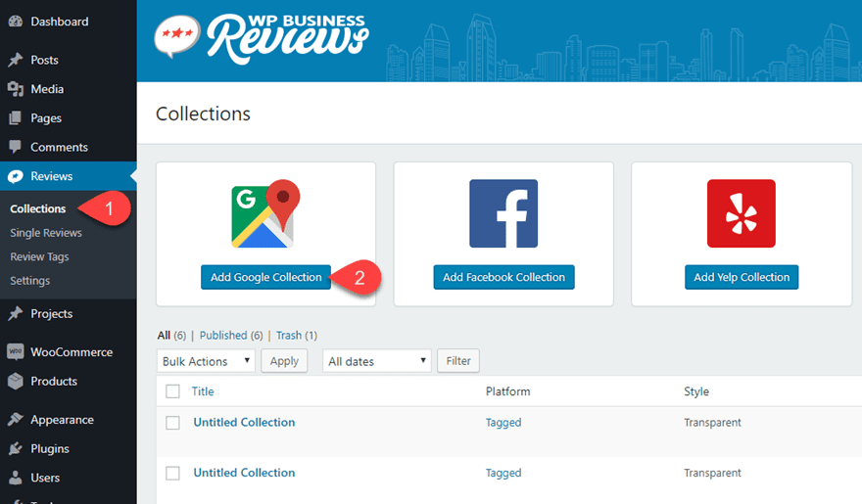Screen dimensions: 862x504
Task: Click the Google Maps logo
Action: coord(265,213)
